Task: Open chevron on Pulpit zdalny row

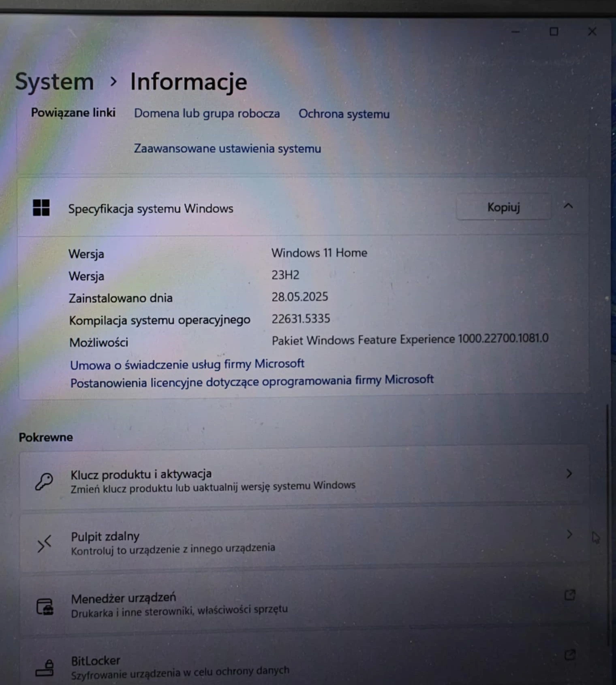Action: tap(569, 534)
